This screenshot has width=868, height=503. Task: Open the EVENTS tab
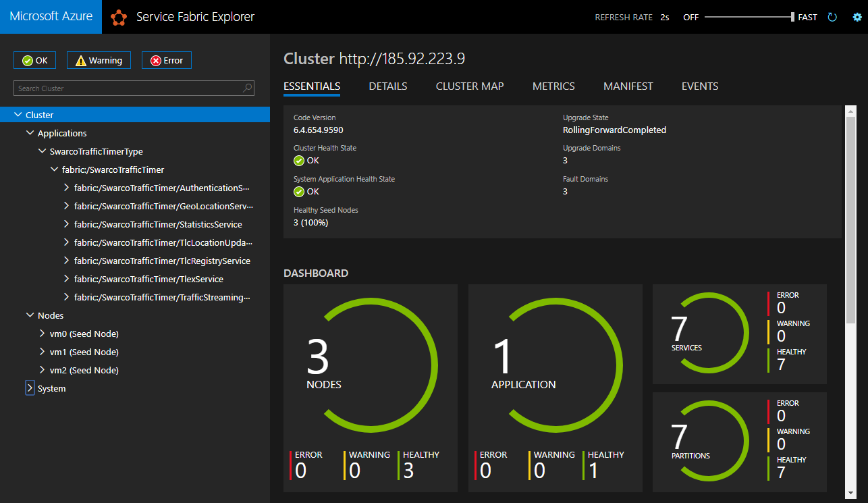pos(700,86)
